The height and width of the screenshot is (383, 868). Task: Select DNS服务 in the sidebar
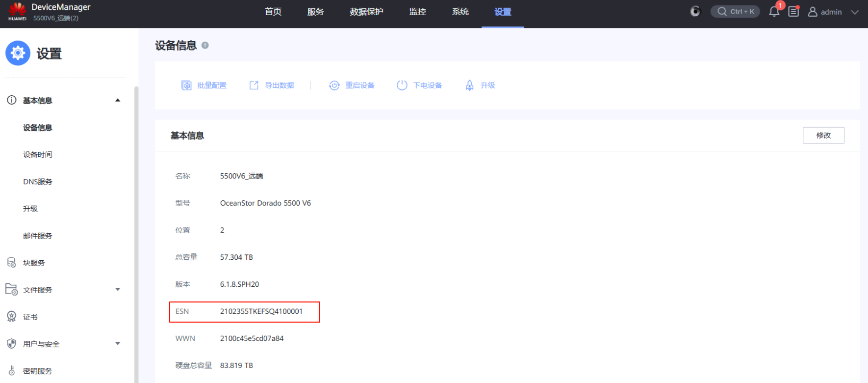click(x=38, y=182)
